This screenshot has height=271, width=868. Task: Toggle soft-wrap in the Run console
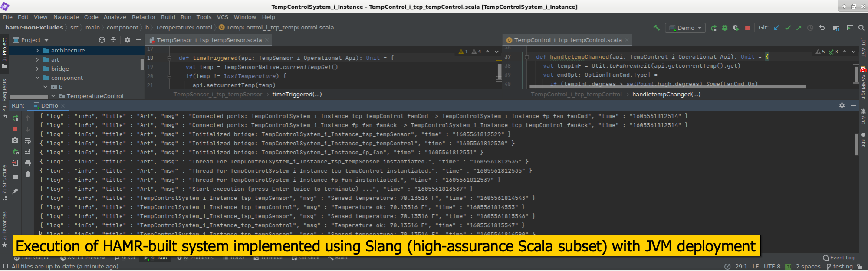coord(28,140)
